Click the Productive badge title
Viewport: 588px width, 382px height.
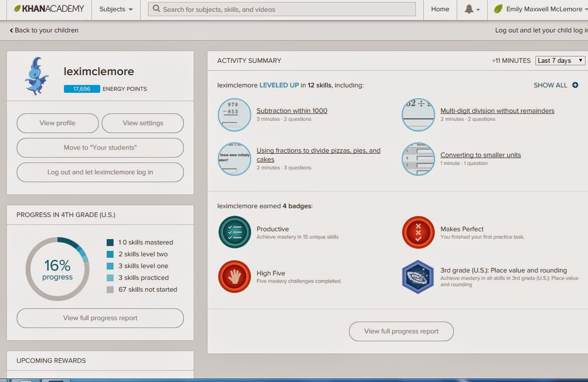pos(273,229)
